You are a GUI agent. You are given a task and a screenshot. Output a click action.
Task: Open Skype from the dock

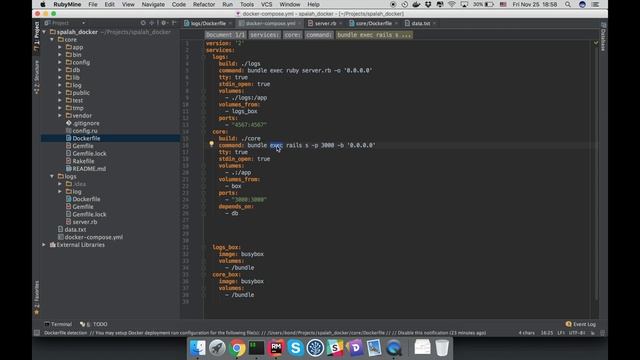click(296, 348)
